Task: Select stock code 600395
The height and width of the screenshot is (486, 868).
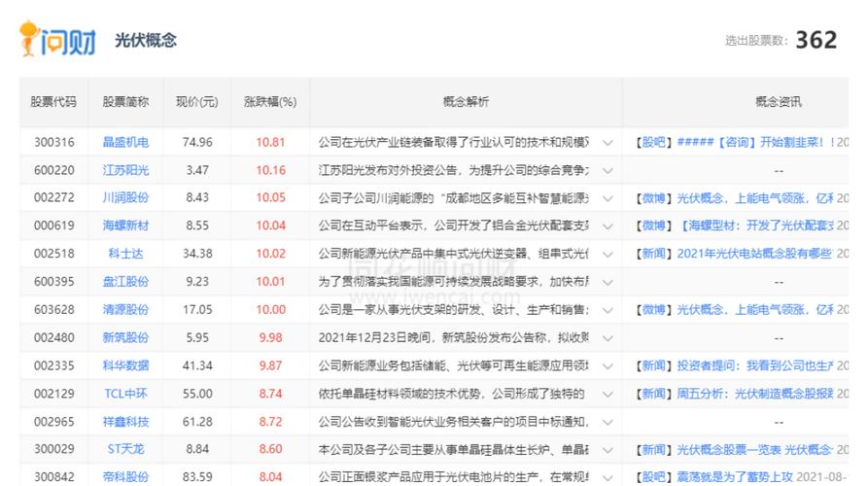Action: pos(53,281)
